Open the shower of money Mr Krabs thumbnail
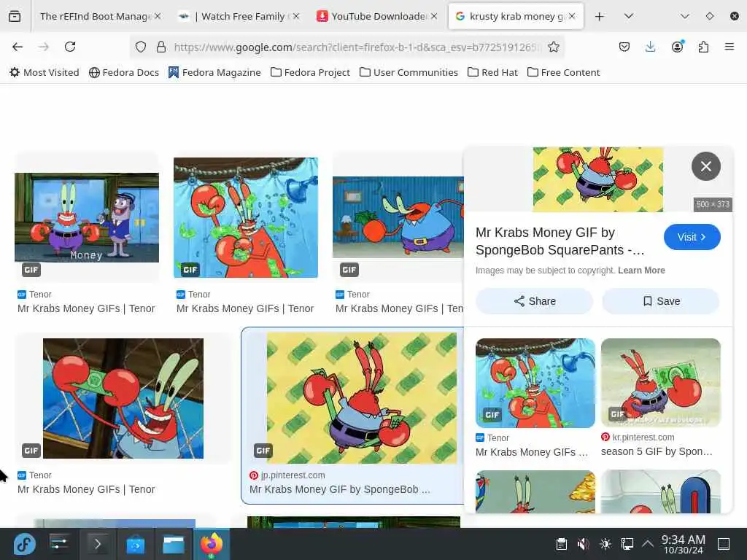Screen dimensions: 747x560 (246, 217)
